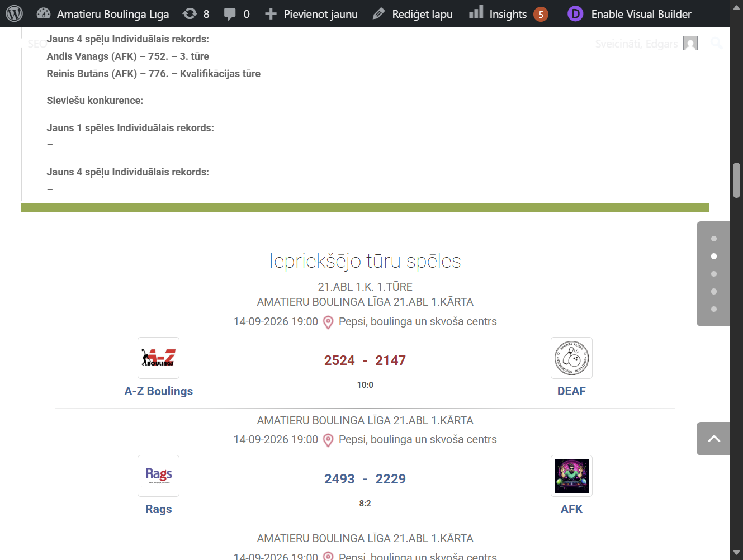This screenshot has height=560, width=743.
Task: Open the Rags team name link
Action: click(x=159, y=509)
